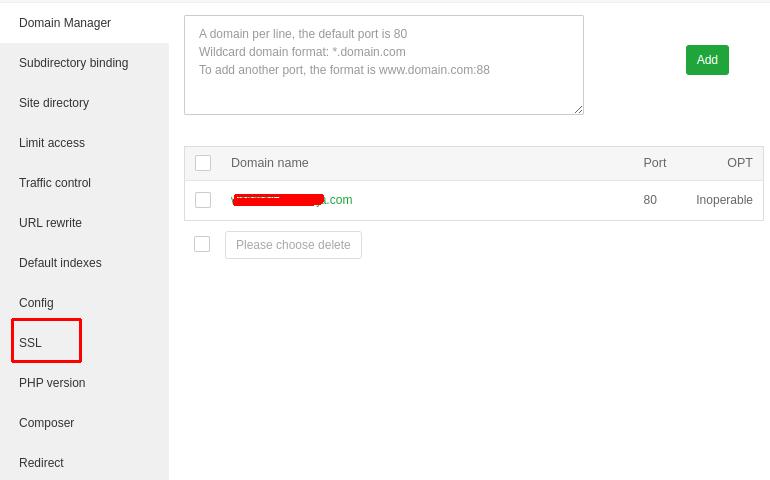Open the Domain Manager tab

pyautogui.click(x=65, y=23)
